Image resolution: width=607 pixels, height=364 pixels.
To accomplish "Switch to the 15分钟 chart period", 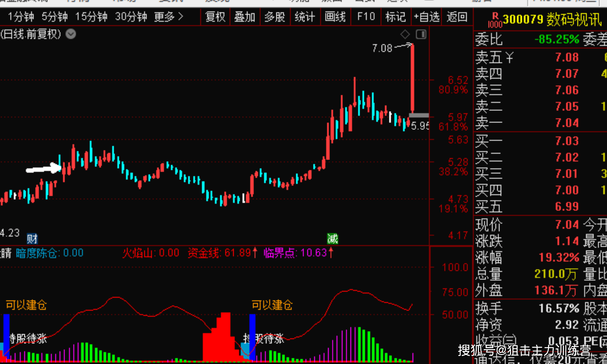I will tap(91, 17).
